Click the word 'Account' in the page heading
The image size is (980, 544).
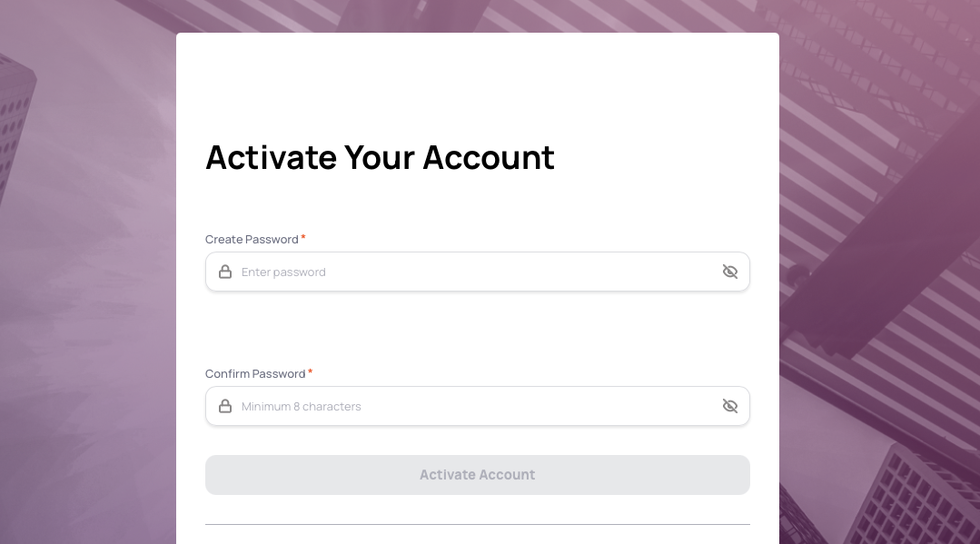(x=489, y=157)
